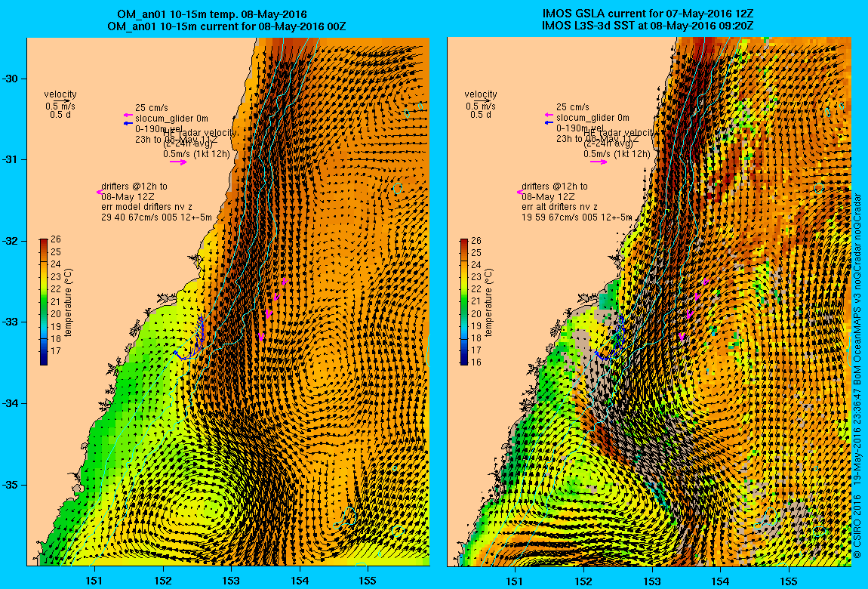Click 'drifters @12h to' in left panel
This screenshot has height=589, width=868.
(x=134, y=187)
